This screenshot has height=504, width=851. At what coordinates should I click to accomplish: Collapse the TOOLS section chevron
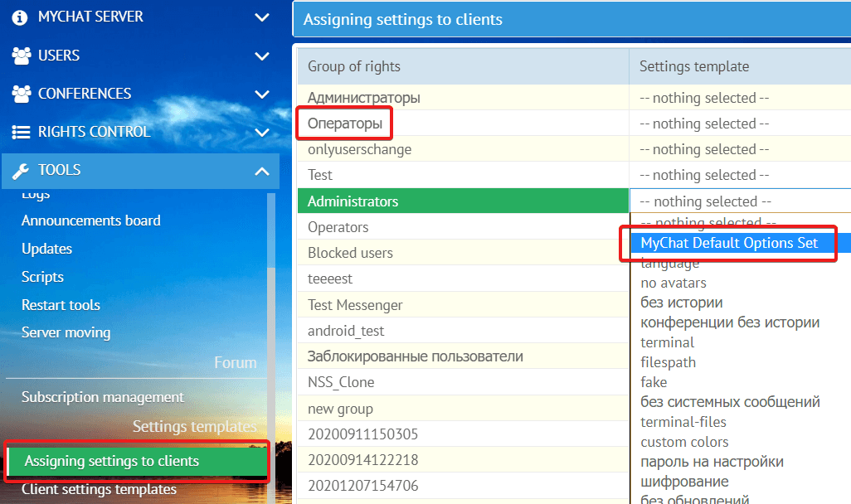262,171
